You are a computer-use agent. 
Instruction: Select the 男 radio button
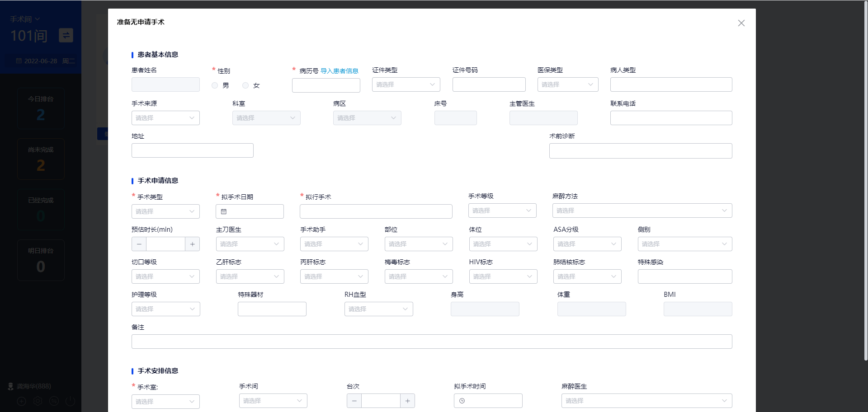pos(215,85)
